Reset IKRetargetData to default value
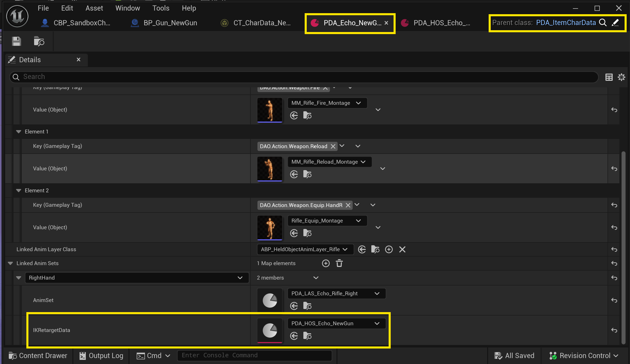This screenshot has width=630, height=364. (614, 330)
